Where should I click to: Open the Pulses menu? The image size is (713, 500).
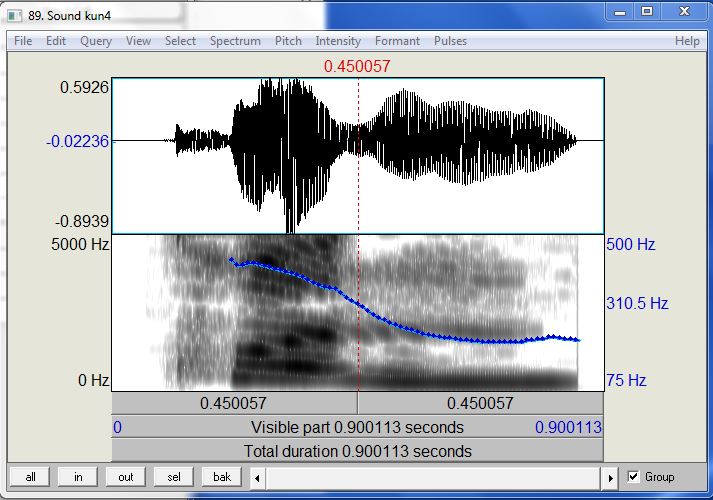click(x=450, y=41)
